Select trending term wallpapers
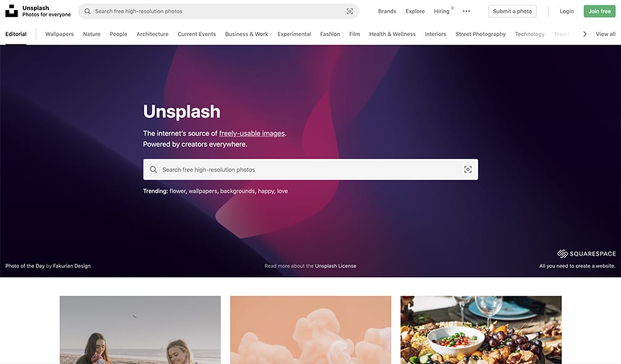Screen dimensions: 621x364 [203, 191]
